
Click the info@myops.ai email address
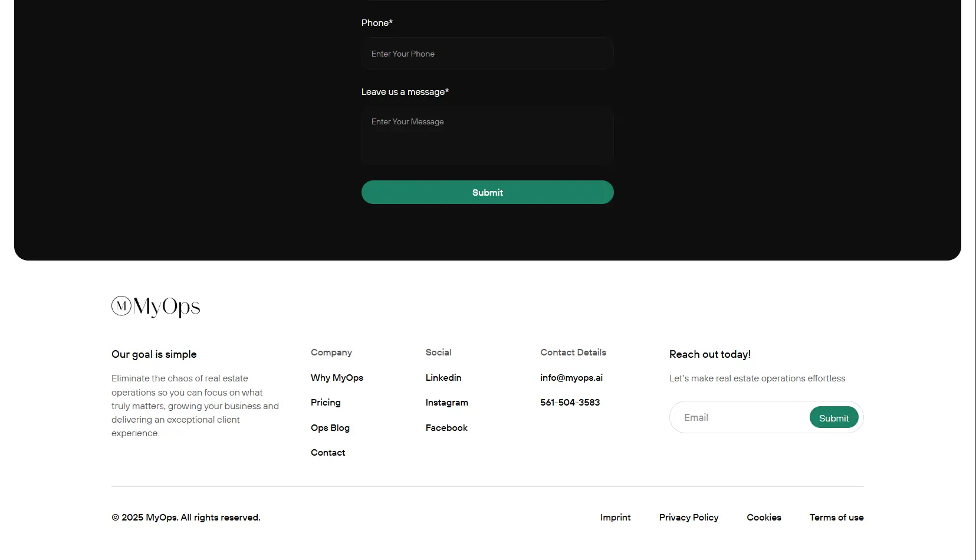571,378
